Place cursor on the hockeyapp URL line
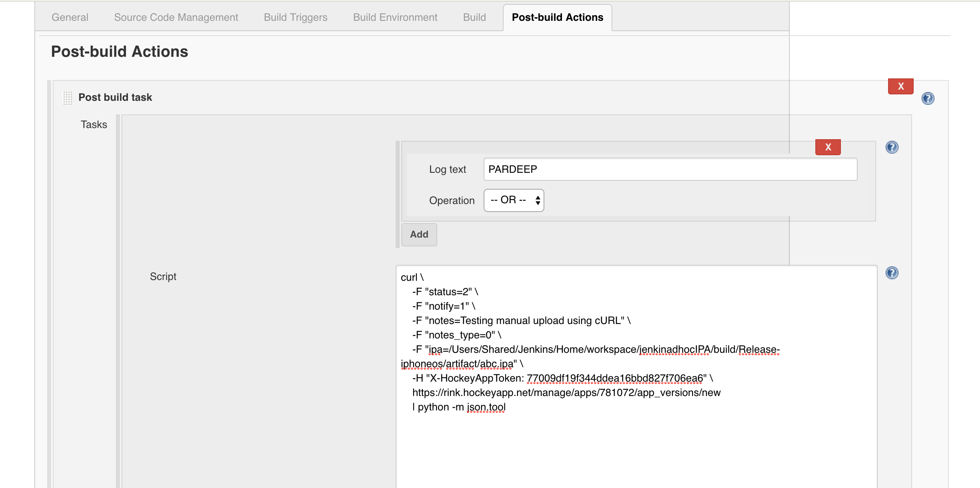Image resolution: width=980 pixels, height=488 pixels. tap(566, 393)
